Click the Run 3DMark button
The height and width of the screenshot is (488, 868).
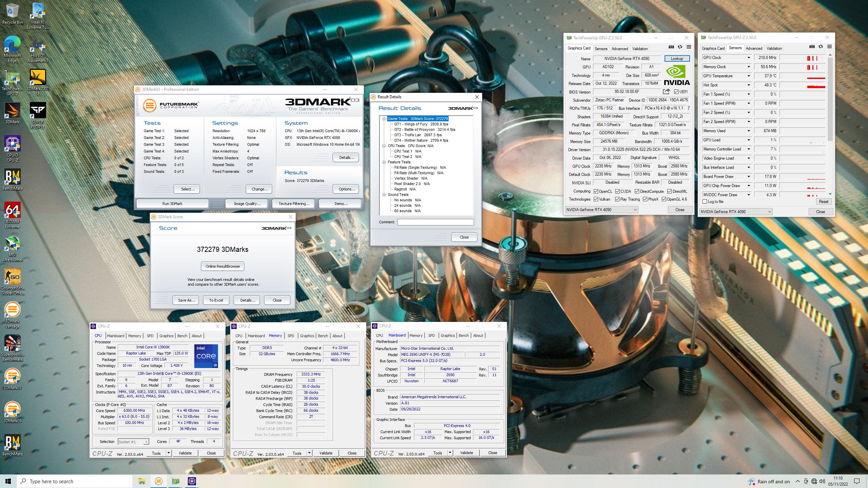pos(172,204)
